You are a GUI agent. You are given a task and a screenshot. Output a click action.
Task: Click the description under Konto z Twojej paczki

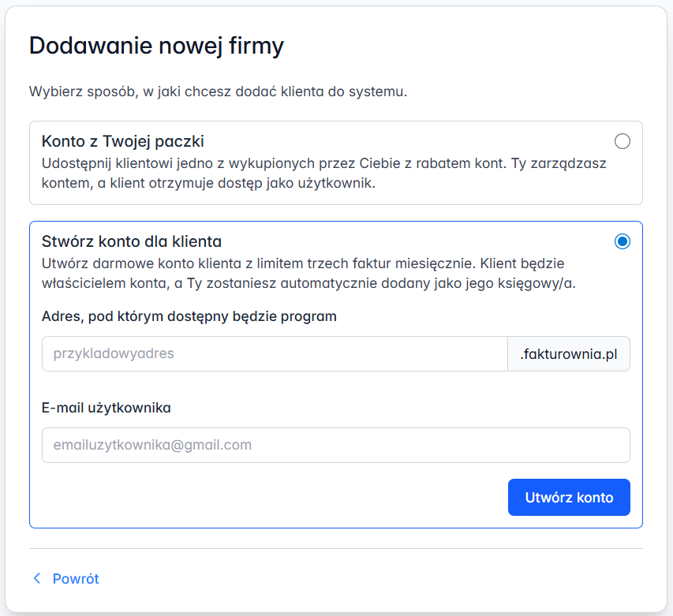click(316, 171)
